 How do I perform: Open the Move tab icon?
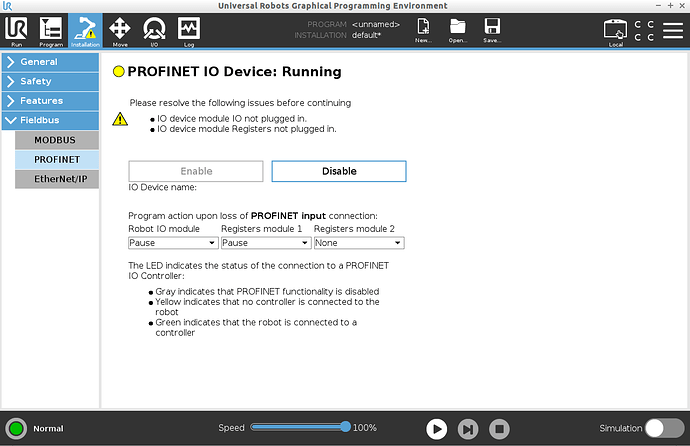120,30
